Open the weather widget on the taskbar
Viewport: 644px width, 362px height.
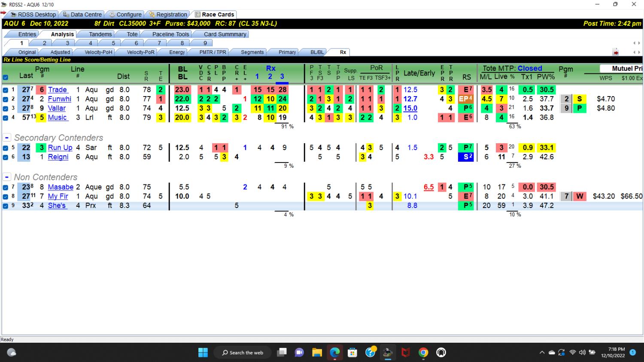point(12,353)
